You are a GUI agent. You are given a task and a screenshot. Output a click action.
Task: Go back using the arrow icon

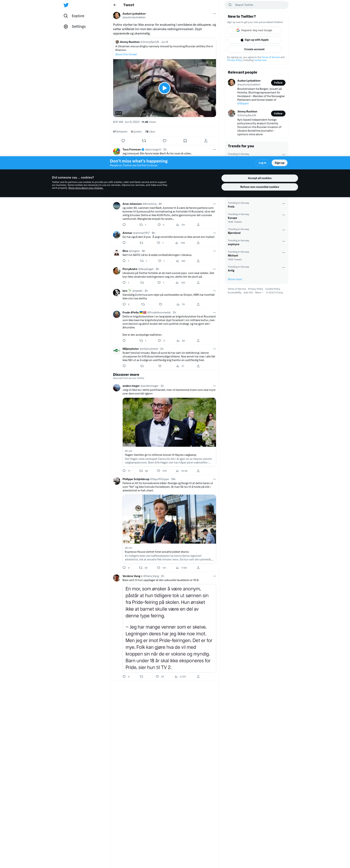(x=115, y=5)
